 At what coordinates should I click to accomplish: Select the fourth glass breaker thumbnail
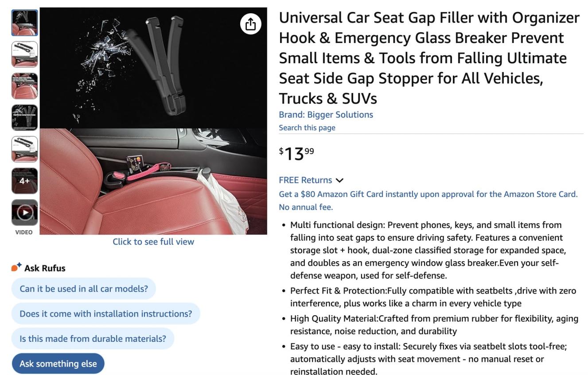pyautogui.click(x=24, y=117)
